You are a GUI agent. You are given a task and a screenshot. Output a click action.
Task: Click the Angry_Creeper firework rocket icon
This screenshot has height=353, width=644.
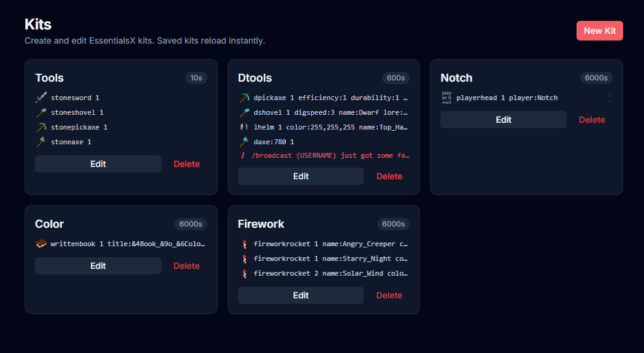point(244,244)
